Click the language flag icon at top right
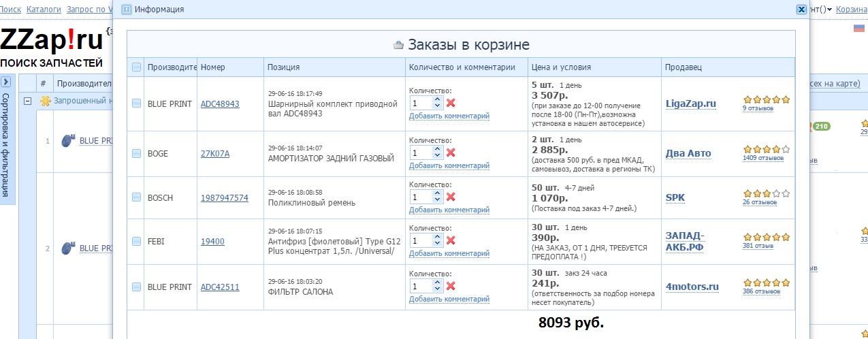 (x=859, y=28)
